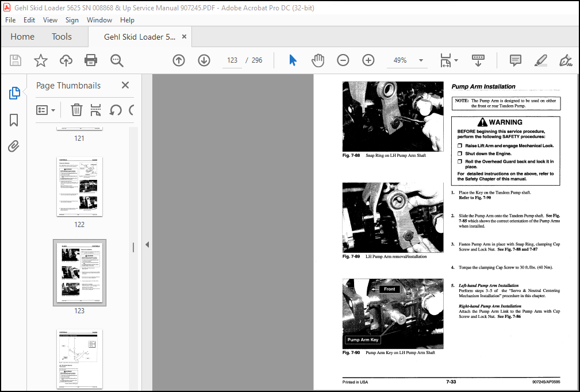Delete selected page with trash icon
This screenshot has height=392, width=580.
pyautogui.click(x=76, y=110)
